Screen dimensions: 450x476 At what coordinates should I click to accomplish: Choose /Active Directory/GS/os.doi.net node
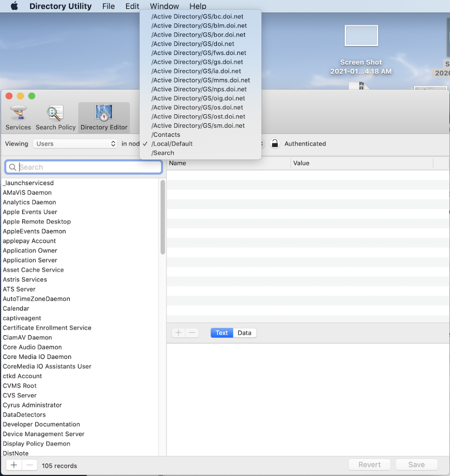201,107
